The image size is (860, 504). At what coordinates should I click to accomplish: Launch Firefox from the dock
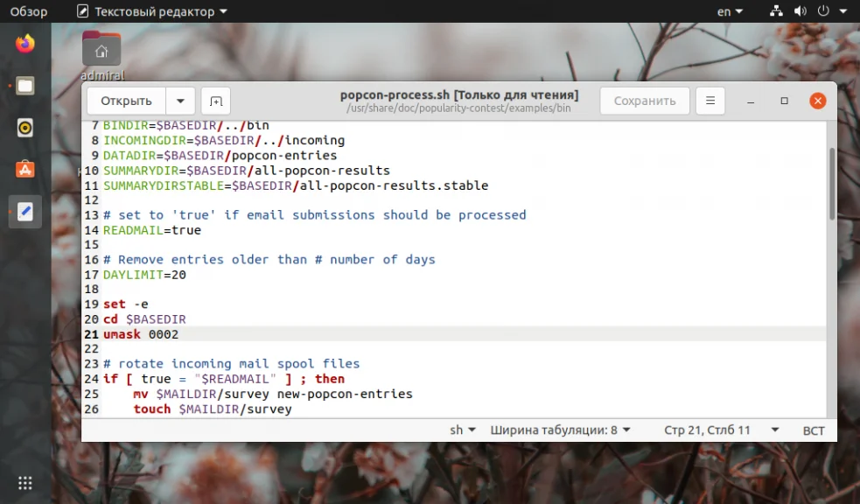pos(24,43)
